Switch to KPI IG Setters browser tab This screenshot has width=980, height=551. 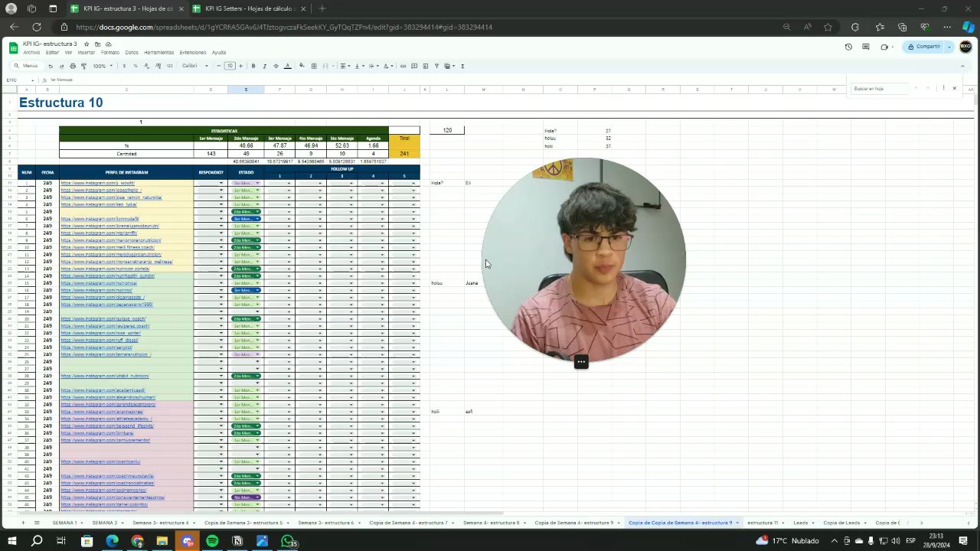(x=249, y=8)
